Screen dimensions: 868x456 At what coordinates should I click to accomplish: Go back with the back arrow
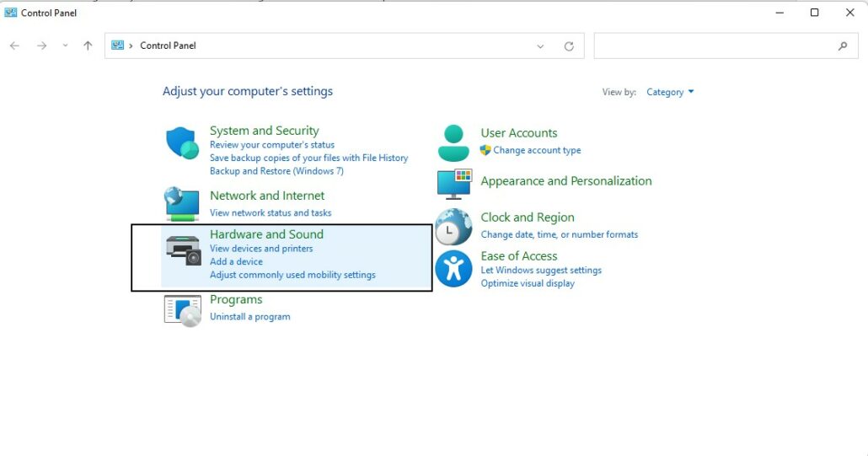15,46
